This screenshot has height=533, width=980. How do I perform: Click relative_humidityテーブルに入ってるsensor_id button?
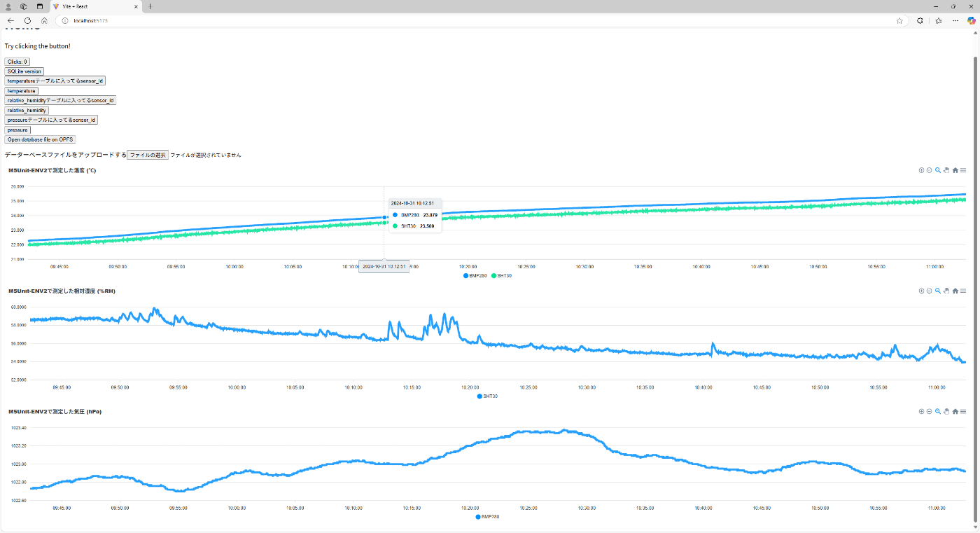[60, 101]
